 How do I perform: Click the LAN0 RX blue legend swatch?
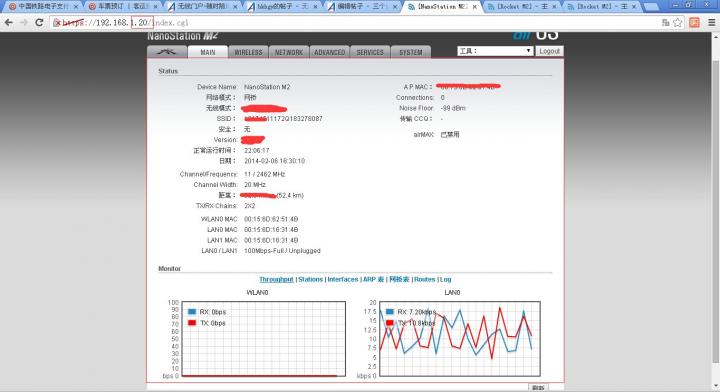(x=390, y=311)
